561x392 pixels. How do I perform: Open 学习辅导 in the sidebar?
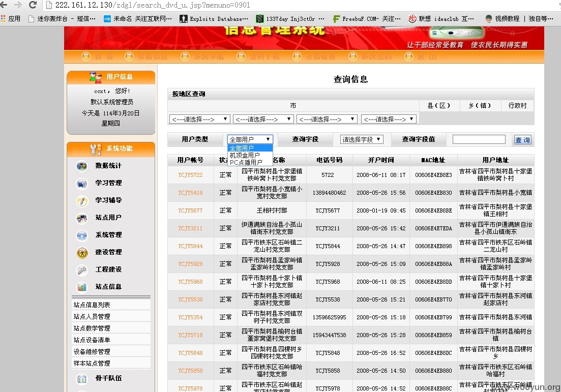click(108, 200)
